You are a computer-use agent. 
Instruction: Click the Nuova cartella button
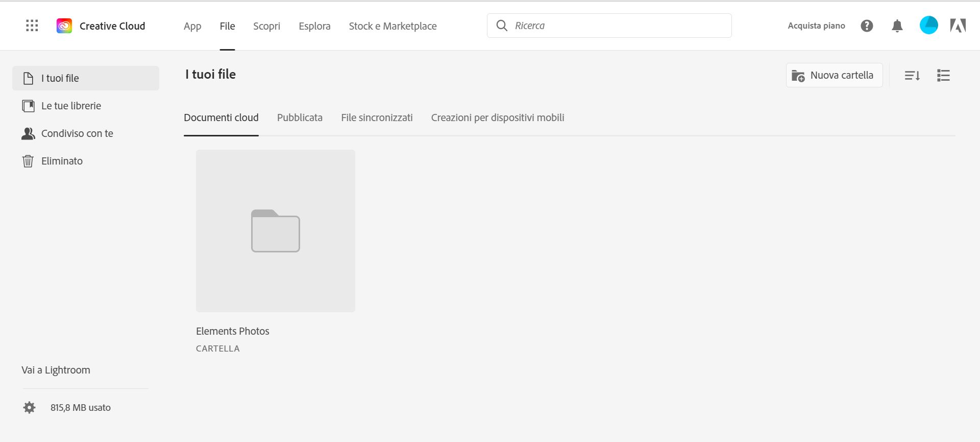[834, 75]
